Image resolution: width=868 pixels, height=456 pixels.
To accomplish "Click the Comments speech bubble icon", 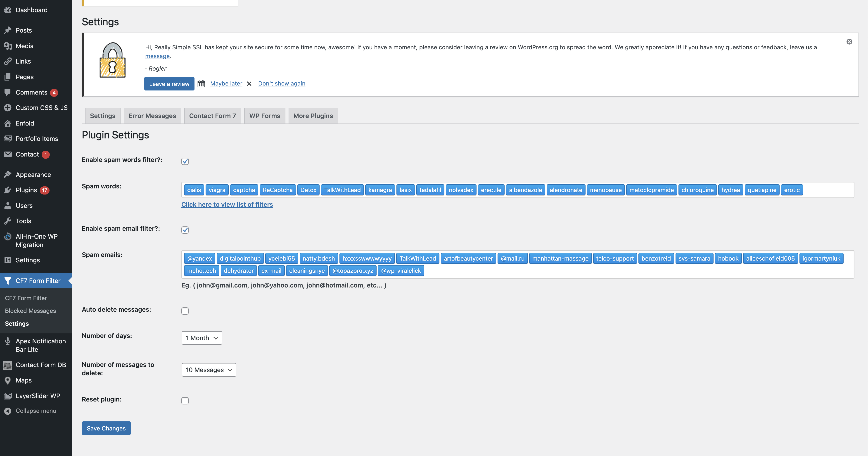I will (8, 92).
